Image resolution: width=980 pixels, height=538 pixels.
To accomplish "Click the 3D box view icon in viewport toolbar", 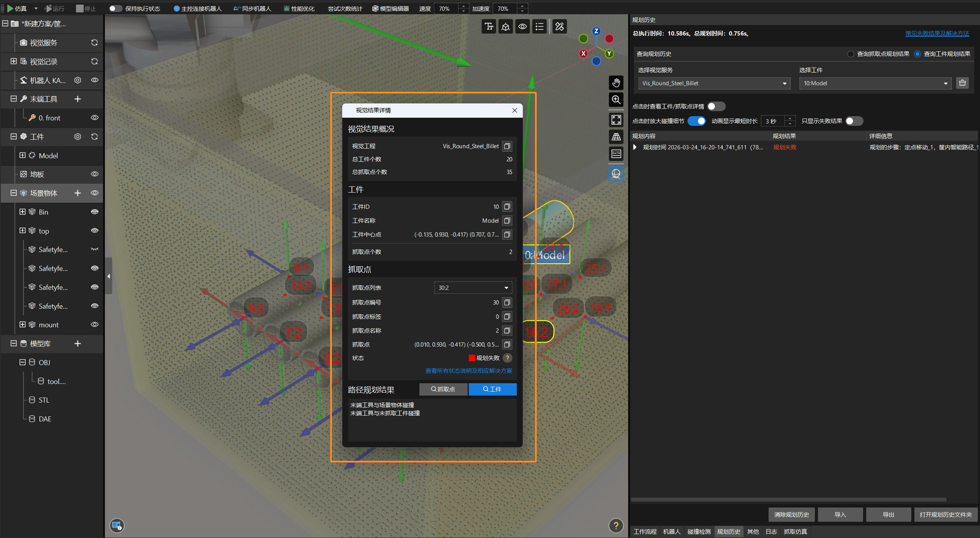I will click(x=505, y=26).
